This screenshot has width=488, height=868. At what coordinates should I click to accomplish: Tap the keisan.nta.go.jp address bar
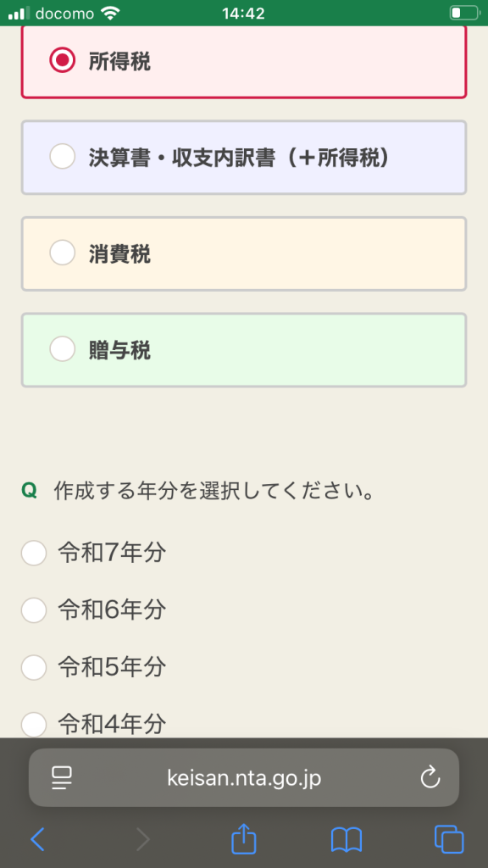(x=243, y=777)
